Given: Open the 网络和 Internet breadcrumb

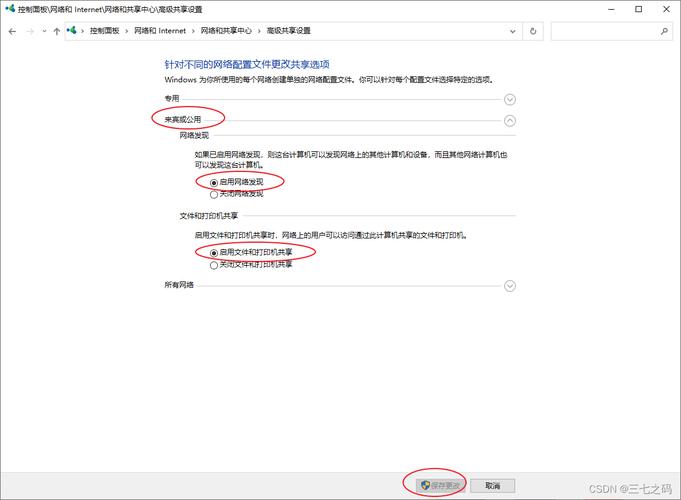Looking at the screenshot, I should [x=160, y=31].
